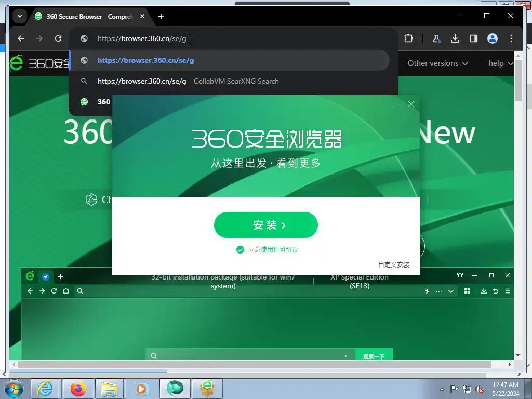532x399 pixels.
Task: Open the search box dropdown arrow
Action: pos(345,356)
